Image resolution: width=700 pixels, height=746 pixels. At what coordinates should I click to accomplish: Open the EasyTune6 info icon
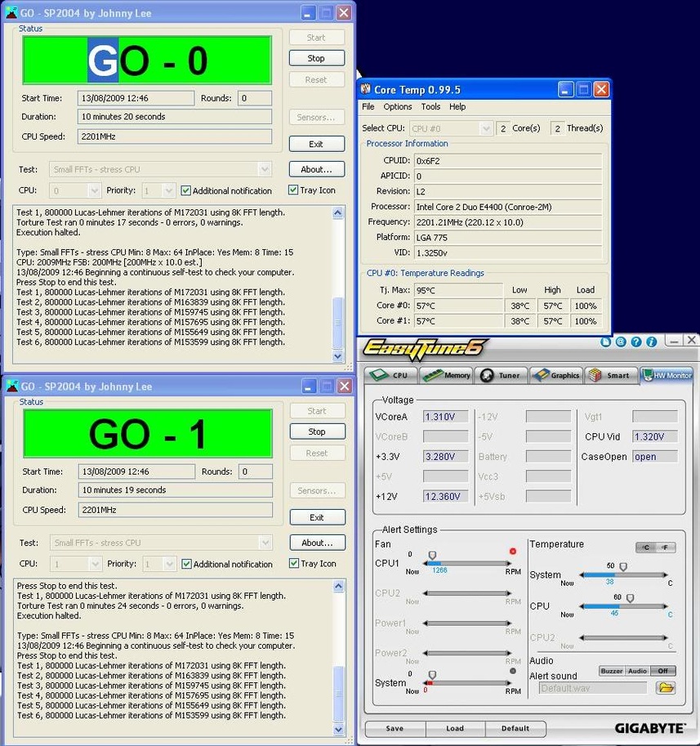point(652,342)
